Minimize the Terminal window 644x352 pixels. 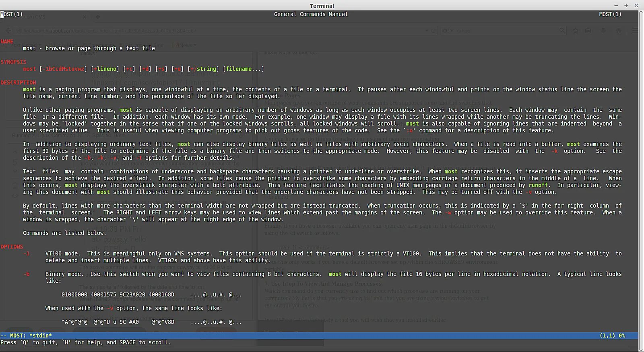[x=616, y=6]
